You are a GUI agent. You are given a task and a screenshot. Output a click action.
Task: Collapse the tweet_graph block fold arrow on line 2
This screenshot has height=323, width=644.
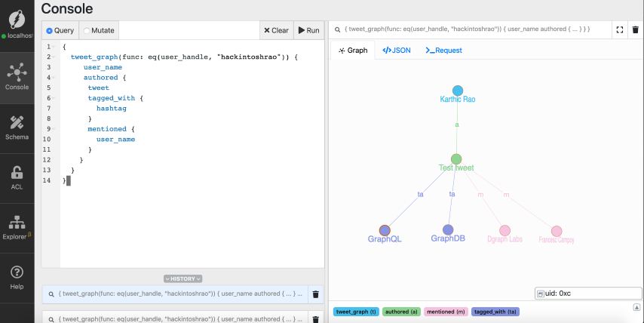click(x=56, y=57)
